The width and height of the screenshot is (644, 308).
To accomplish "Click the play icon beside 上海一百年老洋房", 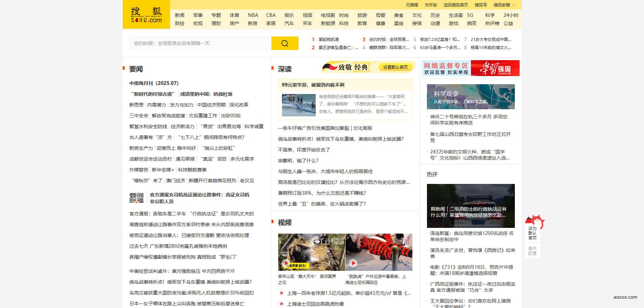I will click(x=282, y=293).
